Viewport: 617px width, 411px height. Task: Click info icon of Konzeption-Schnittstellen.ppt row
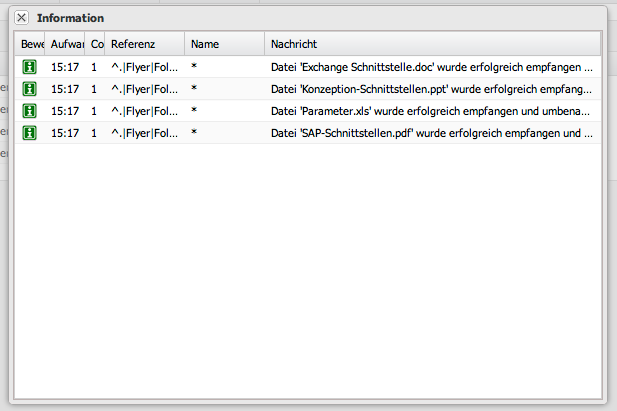point(30,89)
